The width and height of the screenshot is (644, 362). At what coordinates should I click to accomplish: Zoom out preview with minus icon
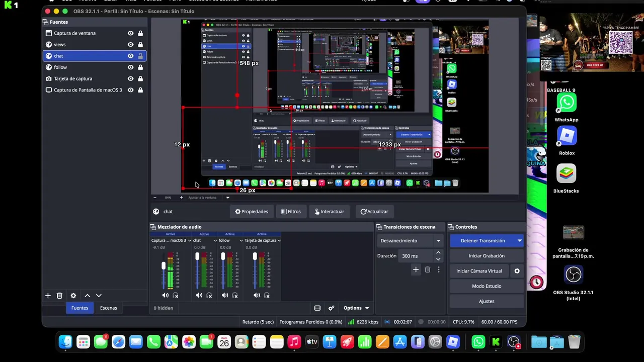coord(155,198)
